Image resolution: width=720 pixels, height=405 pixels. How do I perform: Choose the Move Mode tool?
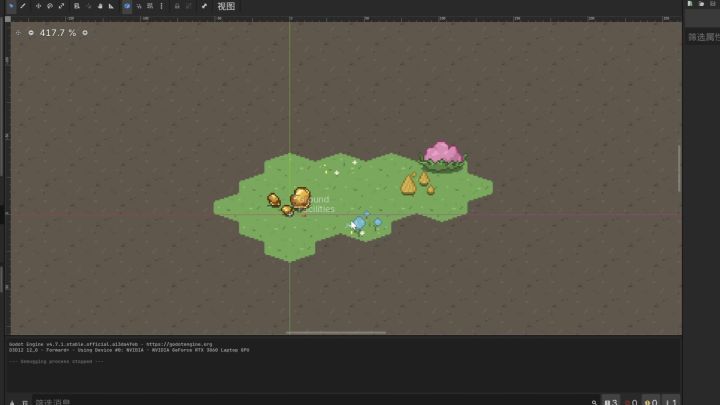coord(39,6)
